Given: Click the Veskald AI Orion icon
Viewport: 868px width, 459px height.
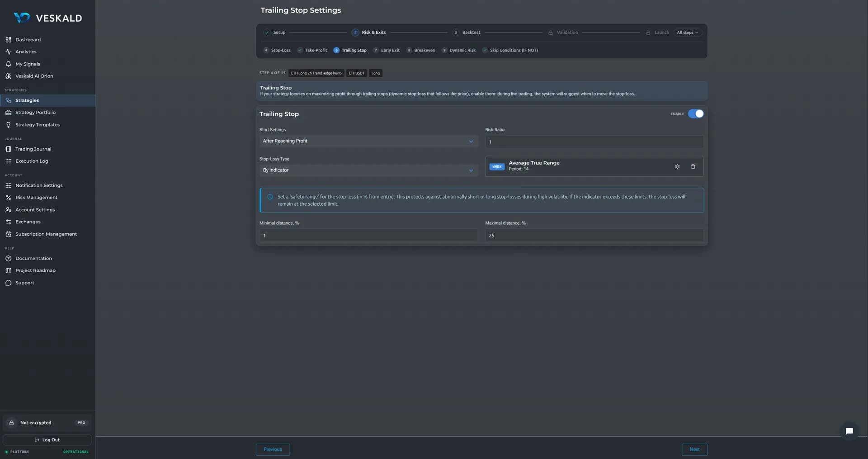Looking at the screenshot, I should (8, 76).
